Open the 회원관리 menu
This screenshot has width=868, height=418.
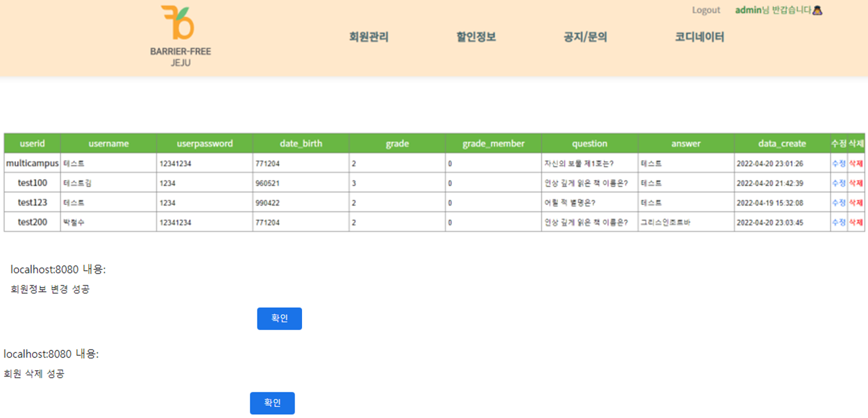pos(368,37)
